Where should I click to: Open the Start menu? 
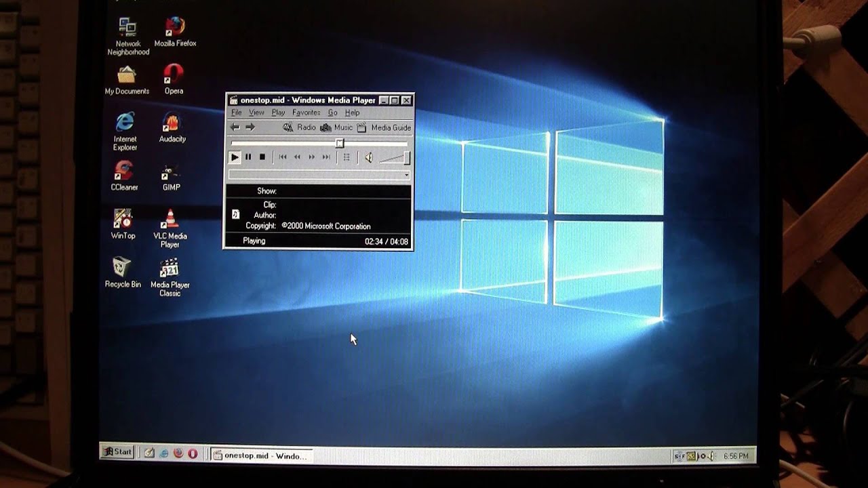point(117,452)
